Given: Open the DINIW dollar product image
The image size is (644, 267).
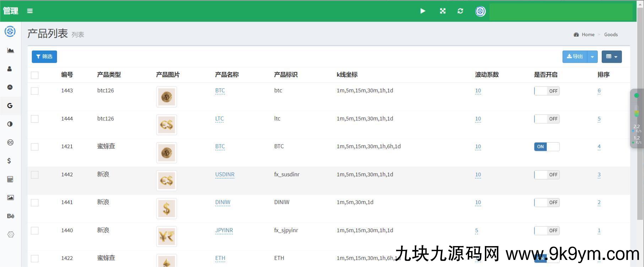Looking at the screenshot, I should [167, 208].
